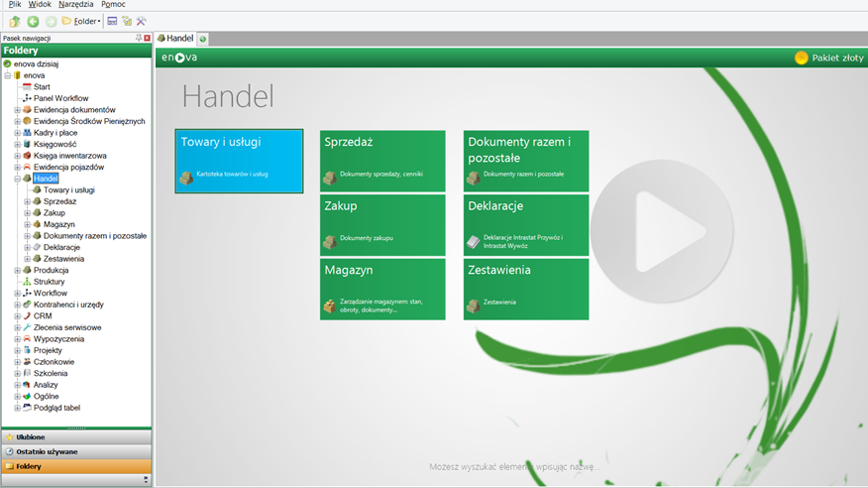This screenshot has height=488, width=868.
Task: Open the Narzędzia menu
Action: (76, 4)
